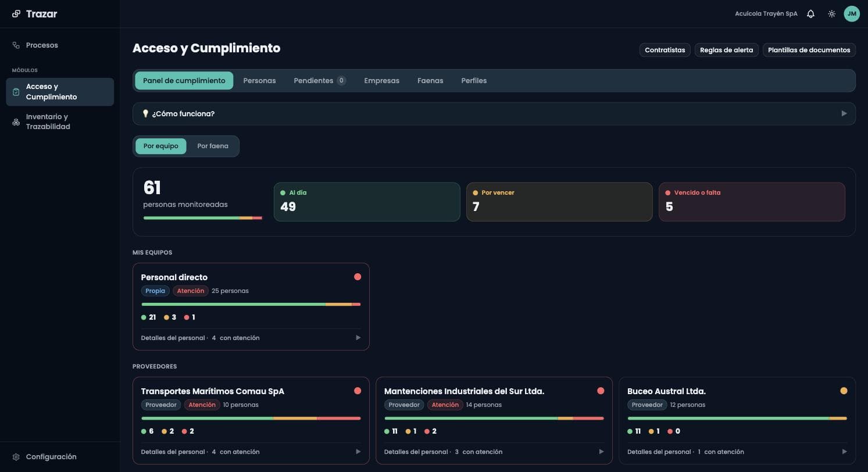The height and width of the screenshot is (472, 868).
Task: Click "10 personas" on Transportes Marítimos card
Action: click(x=241, y=405)
